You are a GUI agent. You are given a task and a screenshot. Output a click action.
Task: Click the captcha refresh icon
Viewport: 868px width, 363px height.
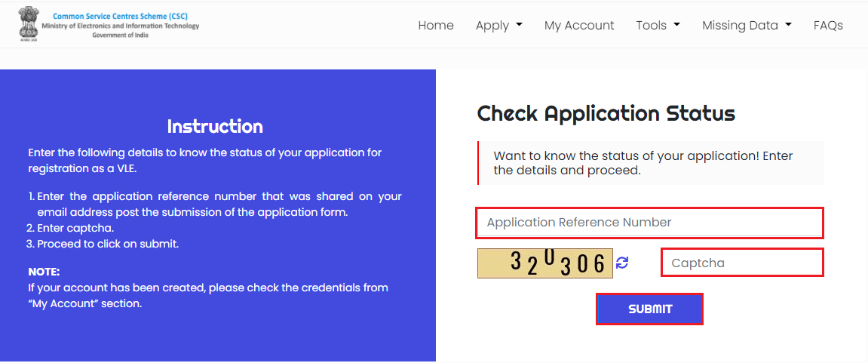[622, 263]
